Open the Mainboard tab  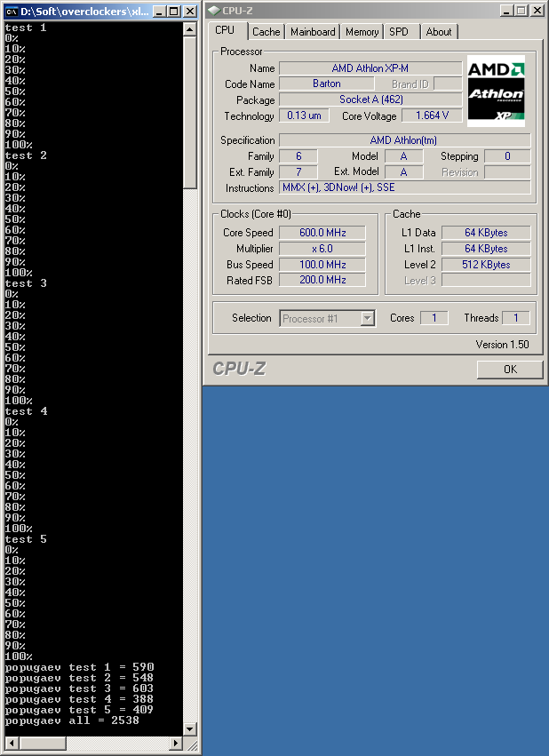point(313,32)
